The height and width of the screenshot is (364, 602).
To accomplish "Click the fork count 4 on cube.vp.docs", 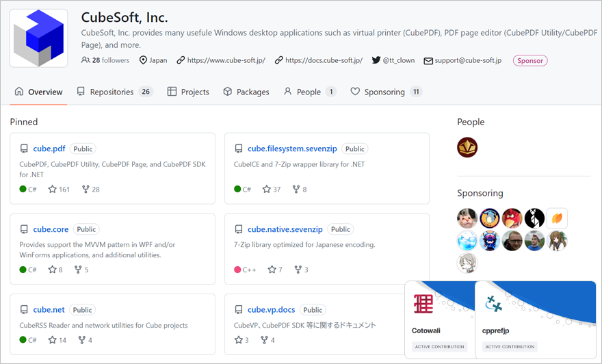I will point(267,340).
